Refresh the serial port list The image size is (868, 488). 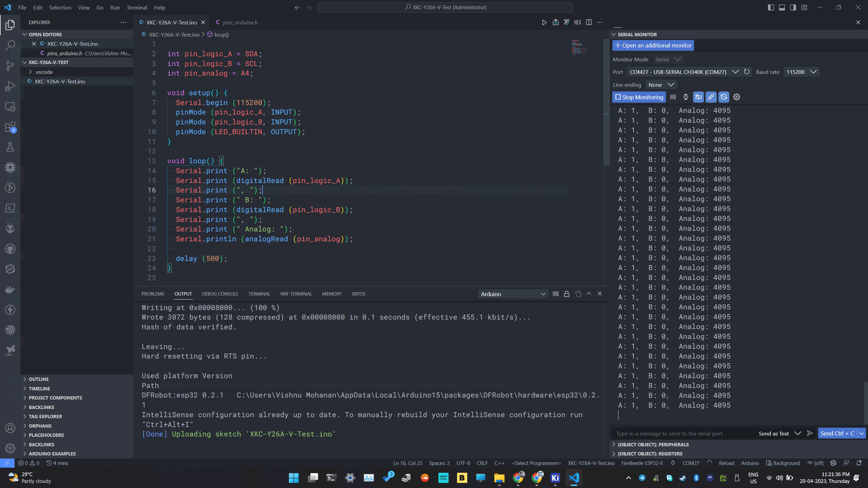[747, 72]
